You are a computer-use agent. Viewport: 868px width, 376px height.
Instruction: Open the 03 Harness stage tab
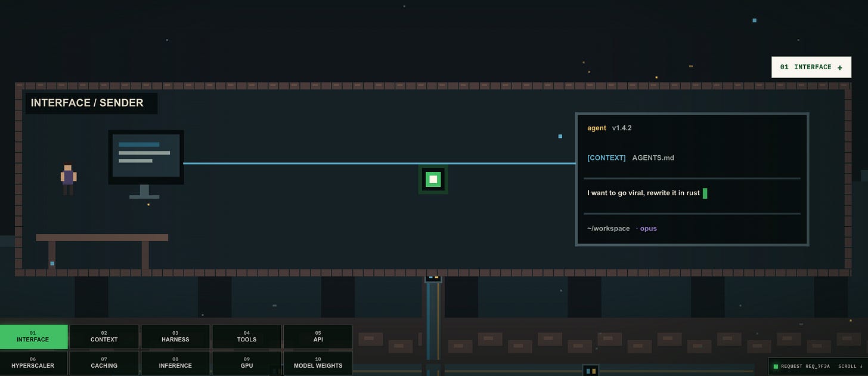[175, 337]
